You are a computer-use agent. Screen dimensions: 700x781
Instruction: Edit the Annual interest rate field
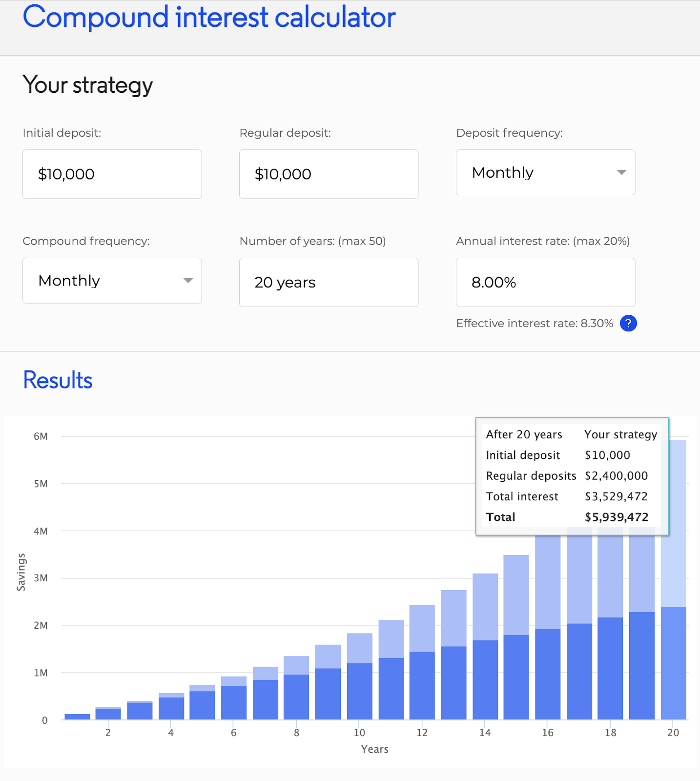[545, 282]
